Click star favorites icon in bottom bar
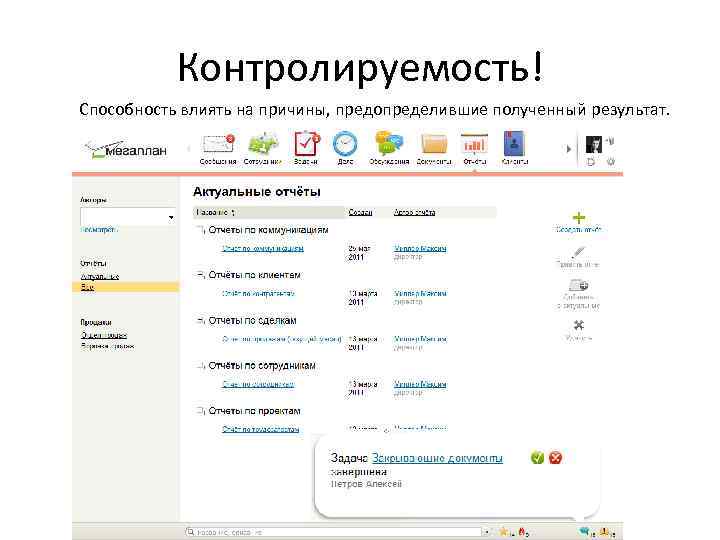This screenshot has height=540, width=720. click(x=504, y=532)
